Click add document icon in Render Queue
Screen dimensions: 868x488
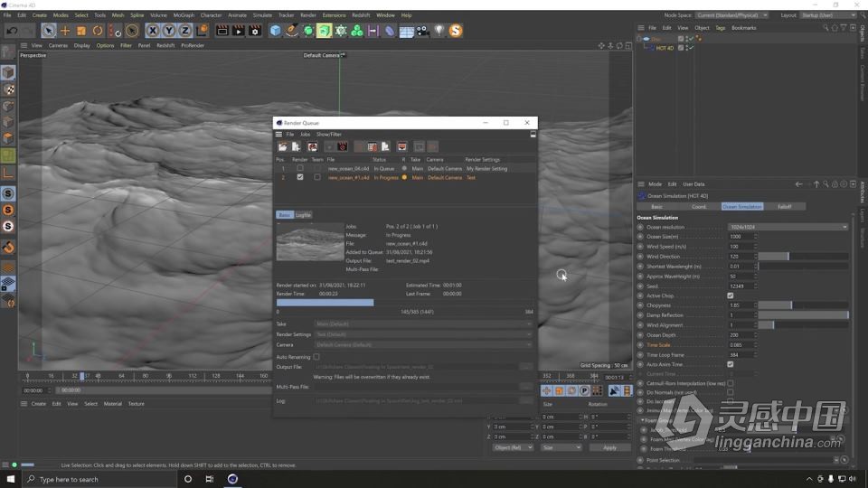[x=297, y=146]
